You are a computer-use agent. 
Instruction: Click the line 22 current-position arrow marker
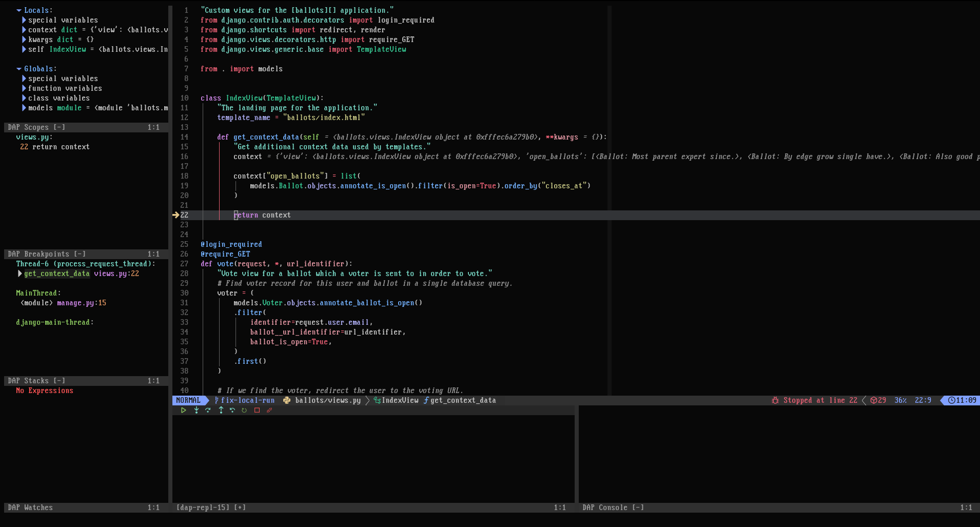coord(175,215)
